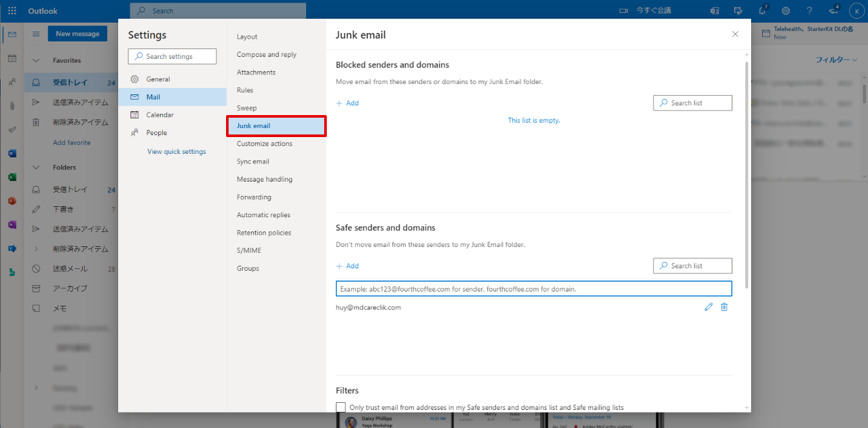
Task: Open the app launcher waffle icon
Action: [12, 11]
